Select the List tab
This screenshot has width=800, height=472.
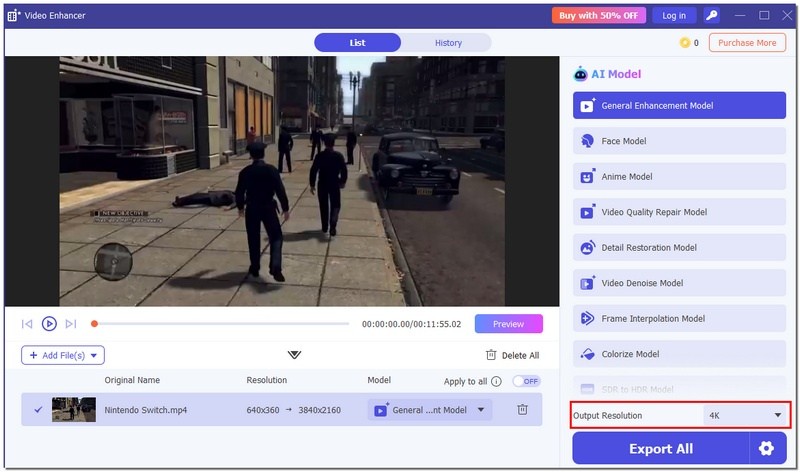click(357, 43)
